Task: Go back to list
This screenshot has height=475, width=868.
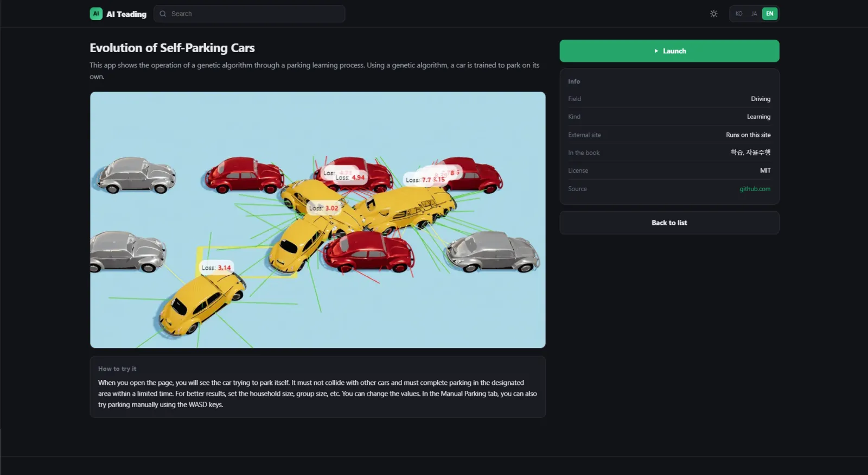Action: pyautogui.click(x=669, y=223)
